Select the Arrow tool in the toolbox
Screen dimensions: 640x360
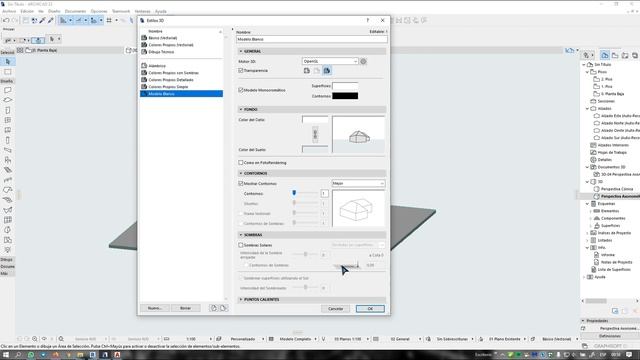tap(8, 62)
